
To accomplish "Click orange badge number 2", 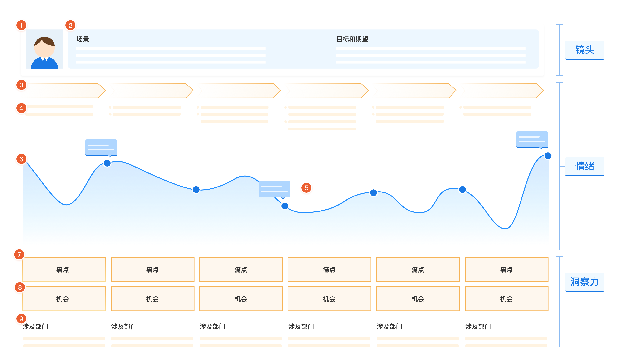I will click(70, 25).
